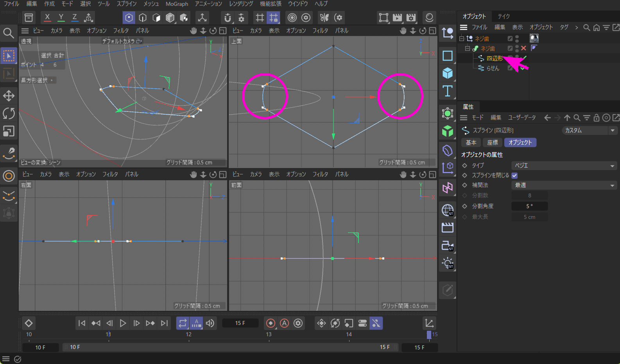Viewport: 620px width, 364px height.
Task: Click the search magnifier icon at top left
Action: click(9, 33)
